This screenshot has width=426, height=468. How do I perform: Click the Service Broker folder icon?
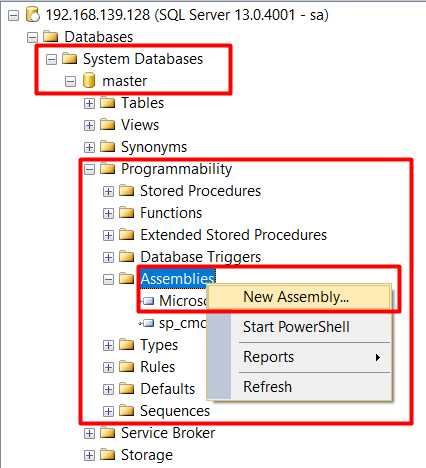[107, 433]
